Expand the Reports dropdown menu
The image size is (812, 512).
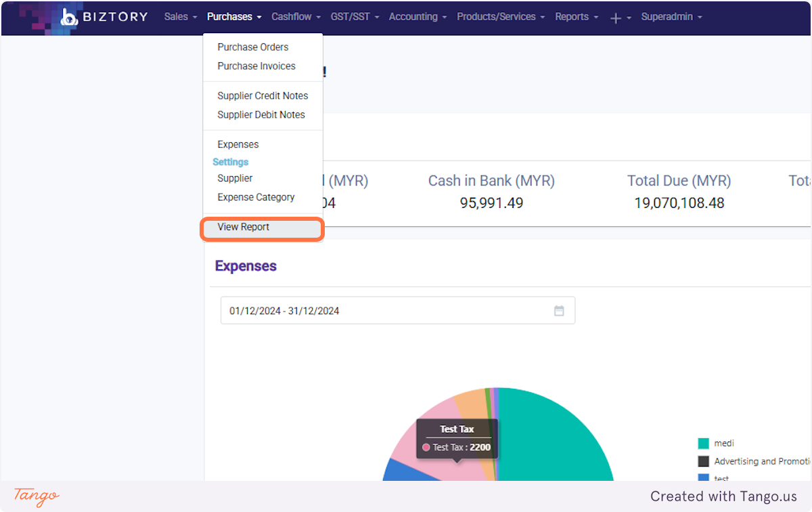pyautogui.click(x=577, y=17)
